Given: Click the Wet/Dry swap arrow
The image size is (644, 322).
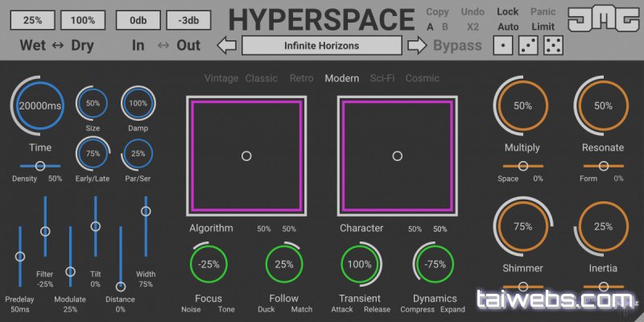Looking at the screenshot, I should (x=59, y=46).
